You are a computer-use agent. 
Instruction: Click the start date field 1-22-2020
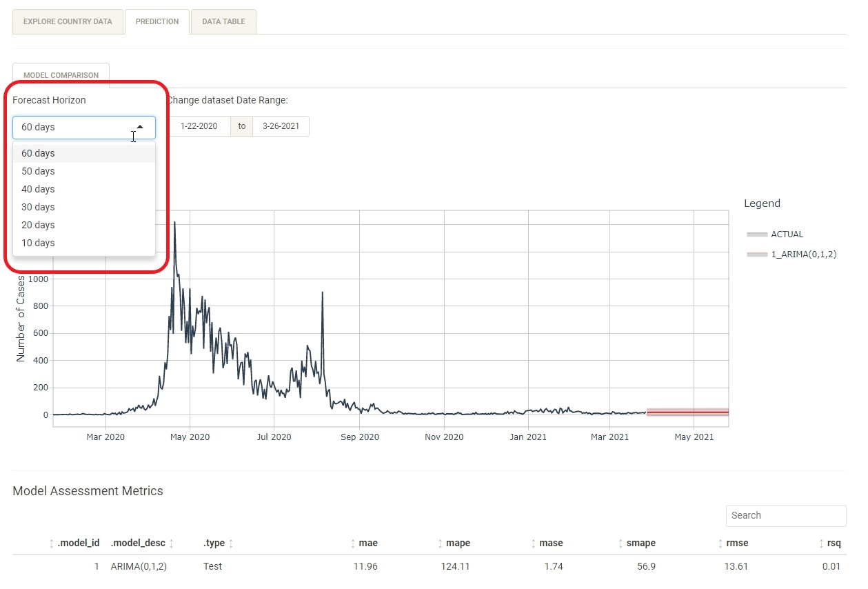199,126
